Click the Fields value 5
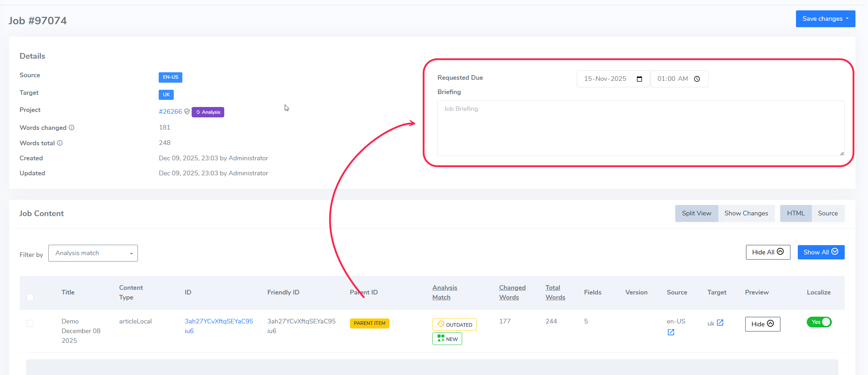868x375 pixels. coord(586,321)
